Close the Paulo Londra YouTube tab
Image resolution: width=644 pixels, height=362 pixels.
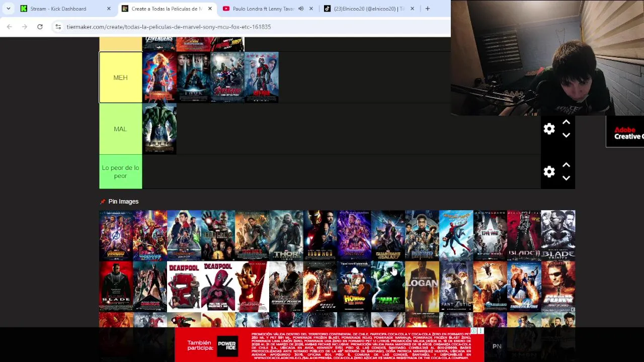click(311, 9)
